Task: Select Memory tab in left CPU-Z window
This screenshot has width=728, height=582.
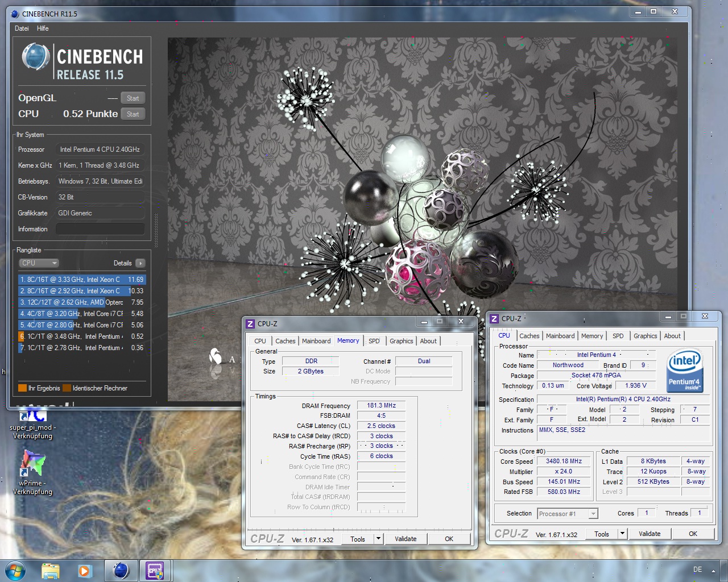Action: tap(348, 340)
